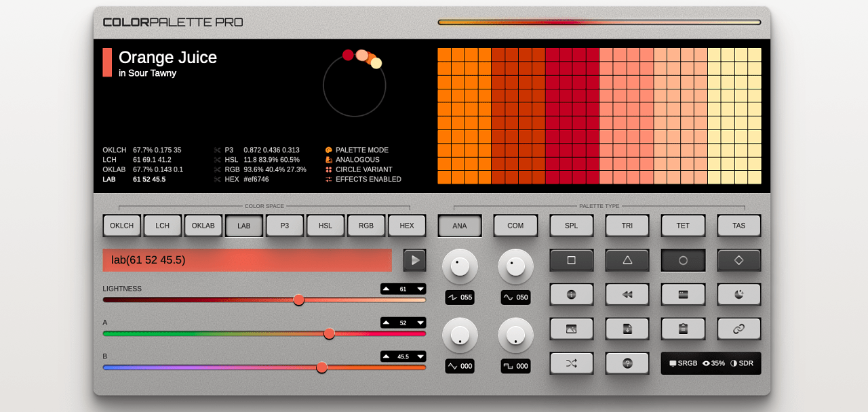
Task: Toggle the moon and stars night mode button
Action: point(739,294)
